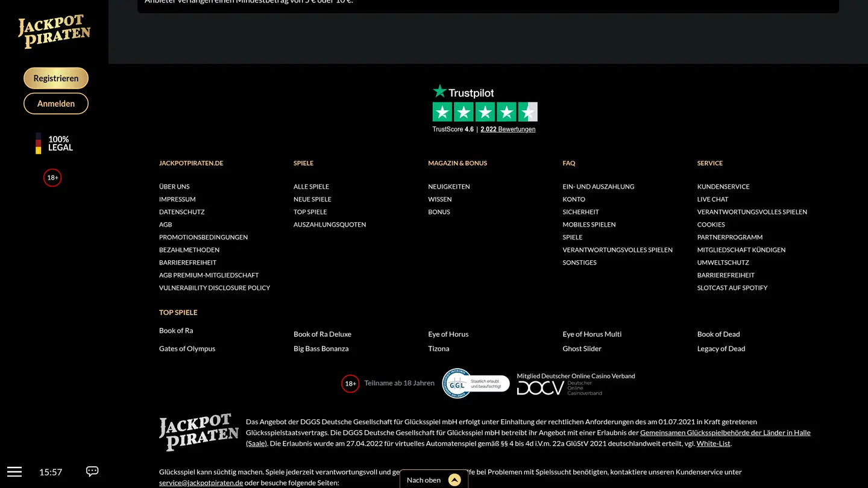The width and height of the screenshot is (868, 488).
Task: Open the Book of Dead link
Action: click(x=719, y=334)
